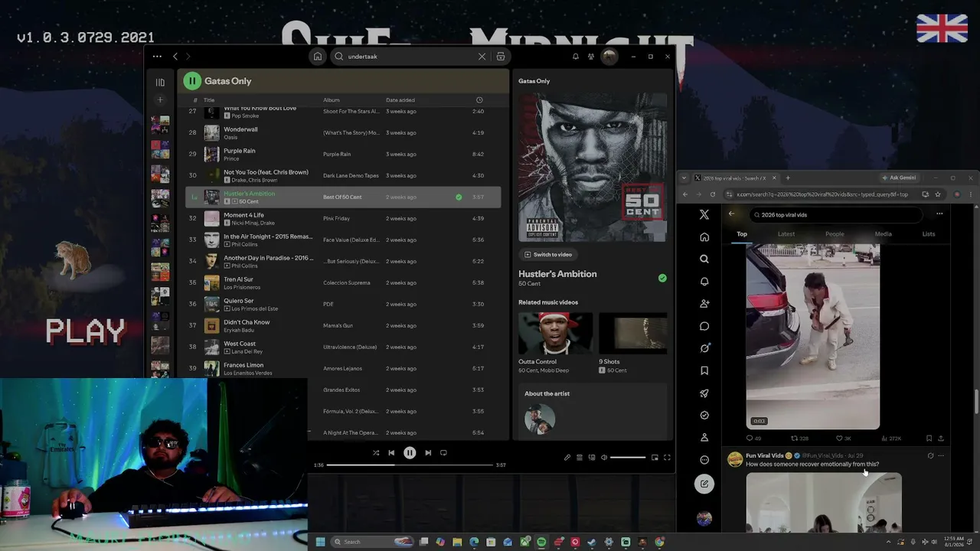Open the Spotify profile avatar menu
980x551 pixels.
click(609, 56)
